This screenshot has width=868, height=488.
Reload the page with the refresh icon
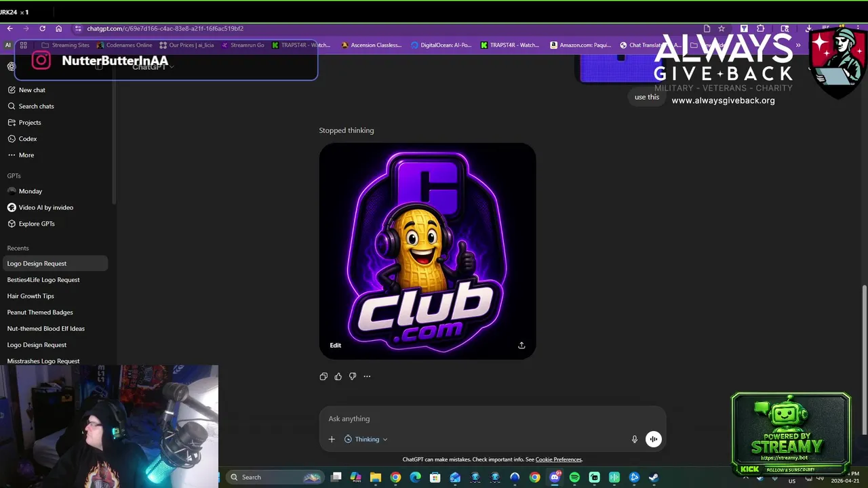pyautogui.click(x=42, y=28)
